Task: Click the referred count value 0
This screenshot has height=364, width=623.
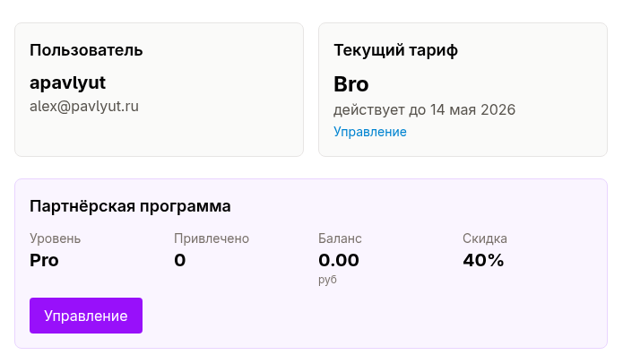Action: click(x=179, y=261)
